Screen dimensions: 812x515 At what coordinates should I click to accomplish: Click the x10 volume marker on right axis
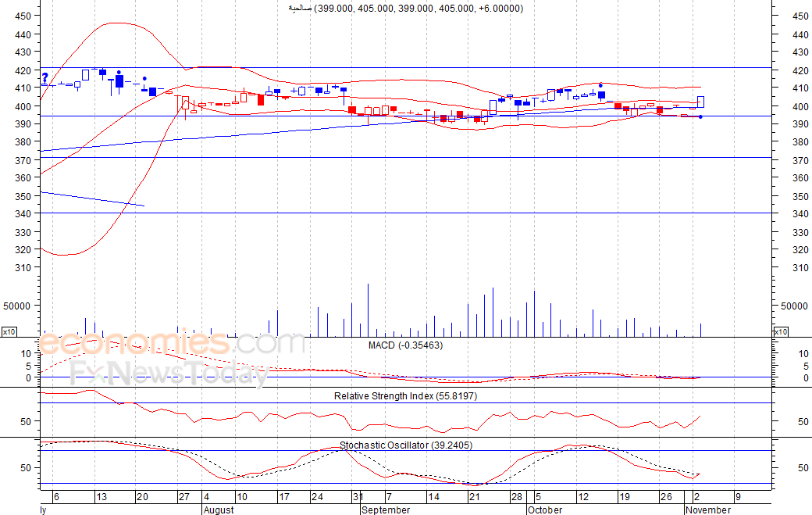(779, 332)
